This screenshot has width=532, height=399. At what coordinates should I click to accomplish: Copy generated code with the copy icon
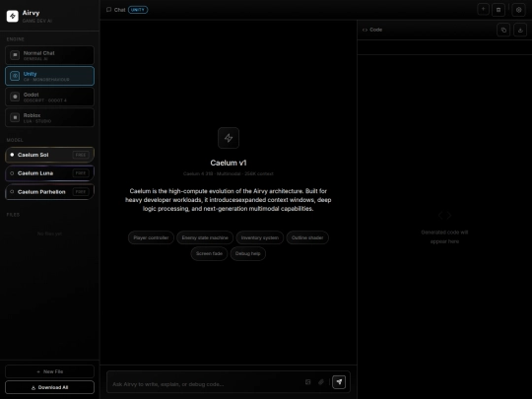(503, 30)
